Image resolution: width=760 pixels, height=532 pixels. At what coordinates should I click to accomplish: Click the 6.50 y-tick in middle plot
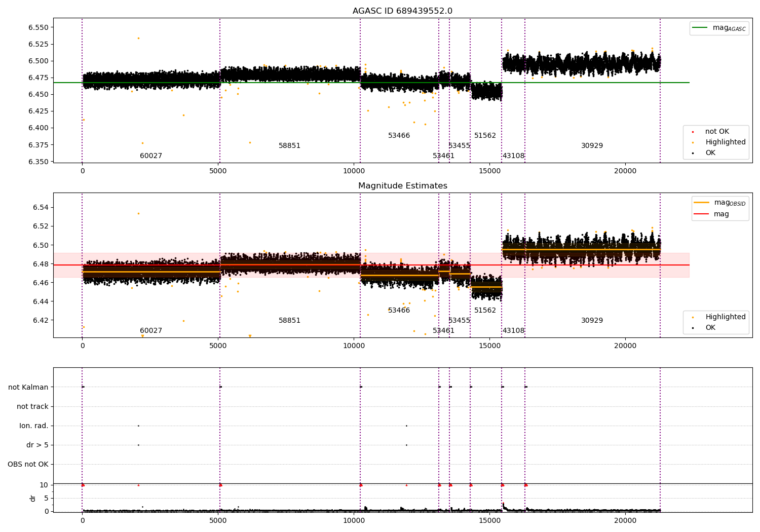tap(41, 245)
